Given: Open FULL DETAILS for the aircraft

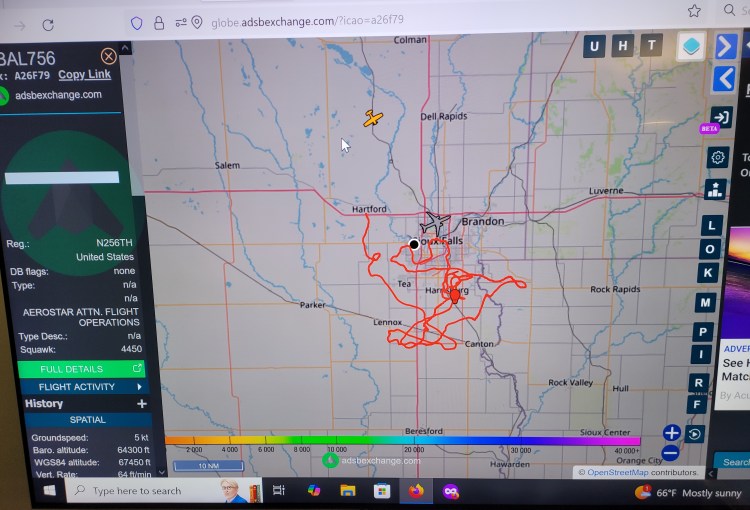Looking at the screenshot, I should pos(82,369).
